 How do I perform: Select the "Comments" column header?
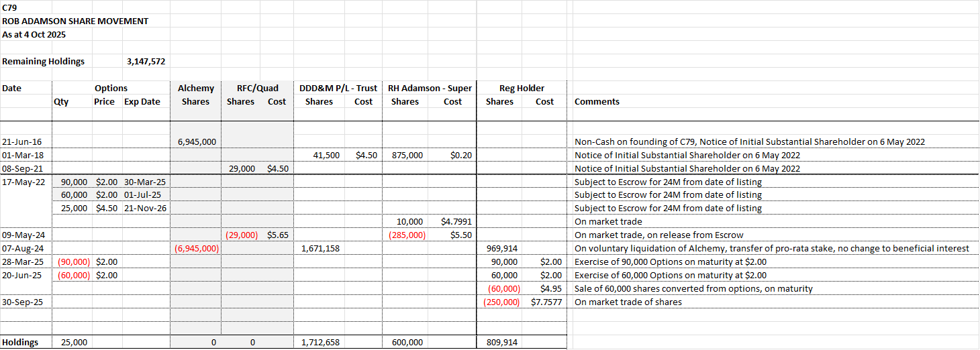point(597,102)
